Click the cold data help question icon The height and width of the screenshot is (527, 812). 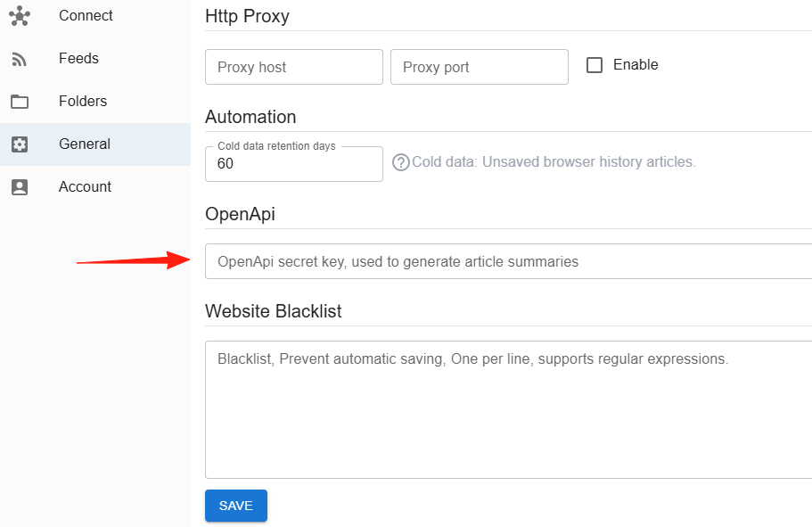pos(401,162)
